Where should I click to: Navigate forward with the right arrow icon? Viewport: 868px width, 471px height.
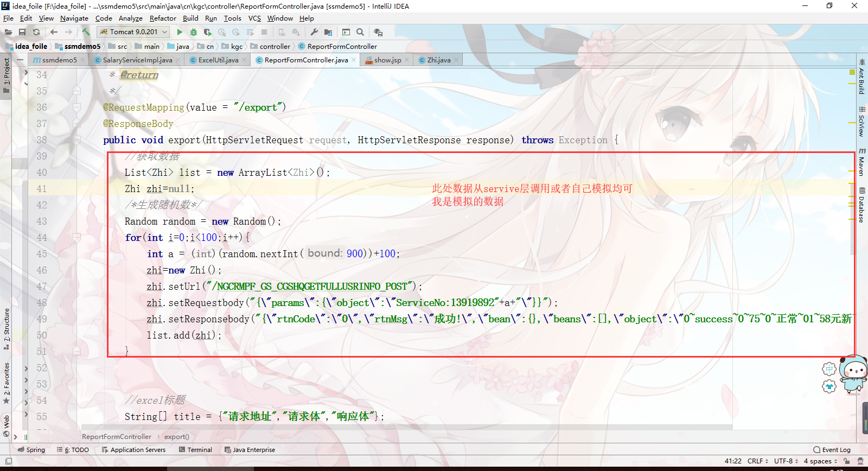(68, 32)
